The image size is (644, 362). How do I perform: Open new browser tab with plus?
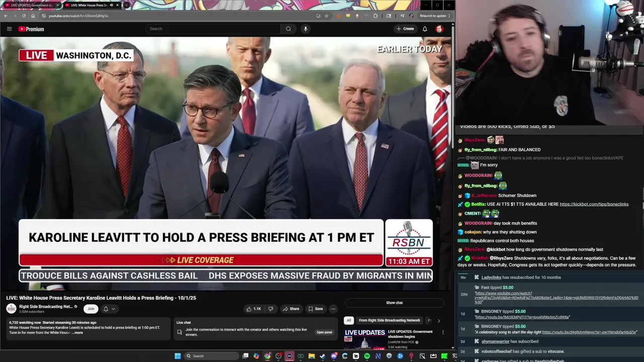click(126, 5)
